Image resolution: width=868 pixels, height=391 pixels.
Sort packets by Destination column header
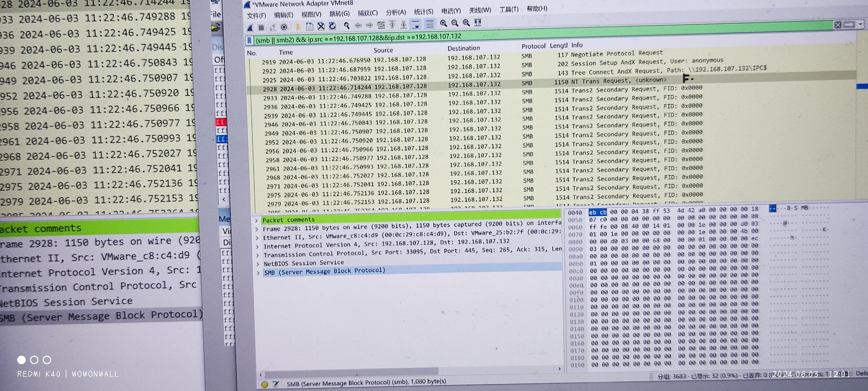463,48
